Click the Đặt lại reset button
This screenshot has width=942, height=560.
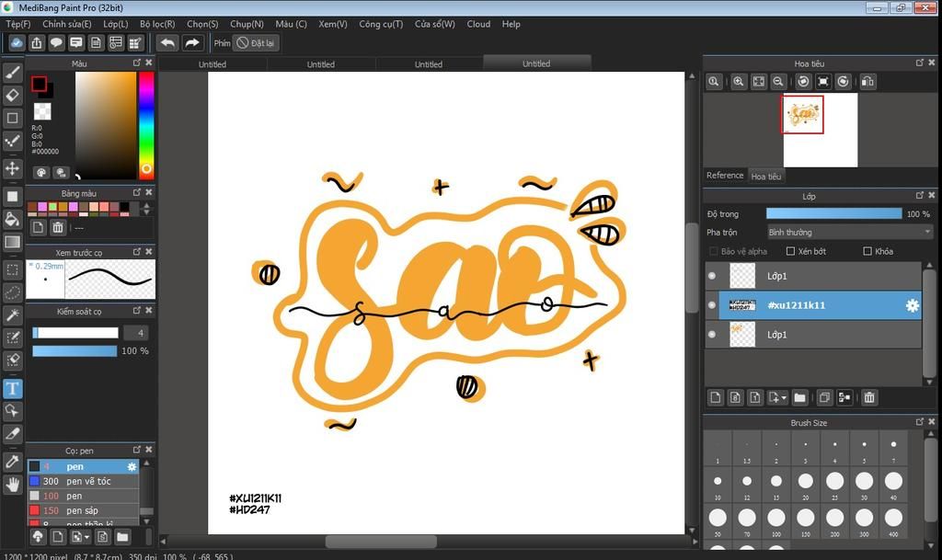tap(256, 42)
